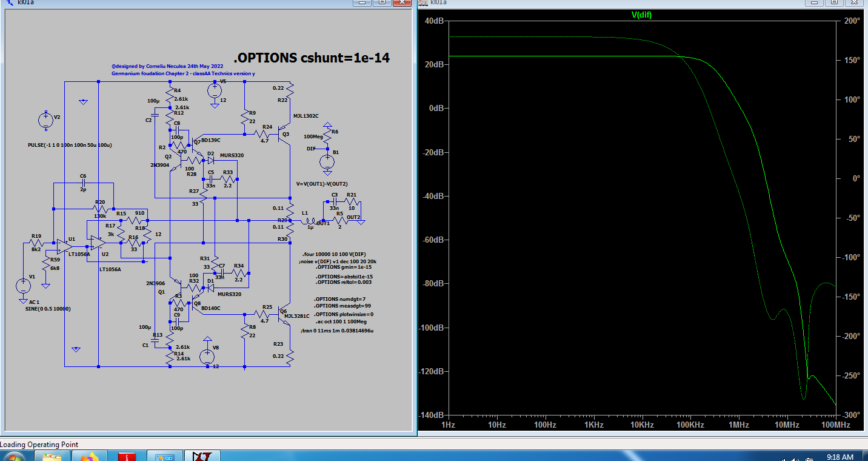This screenshot has width=868, height=461.
Task: Click the 100Meg value of resistor R6
Action: [313, 136]
